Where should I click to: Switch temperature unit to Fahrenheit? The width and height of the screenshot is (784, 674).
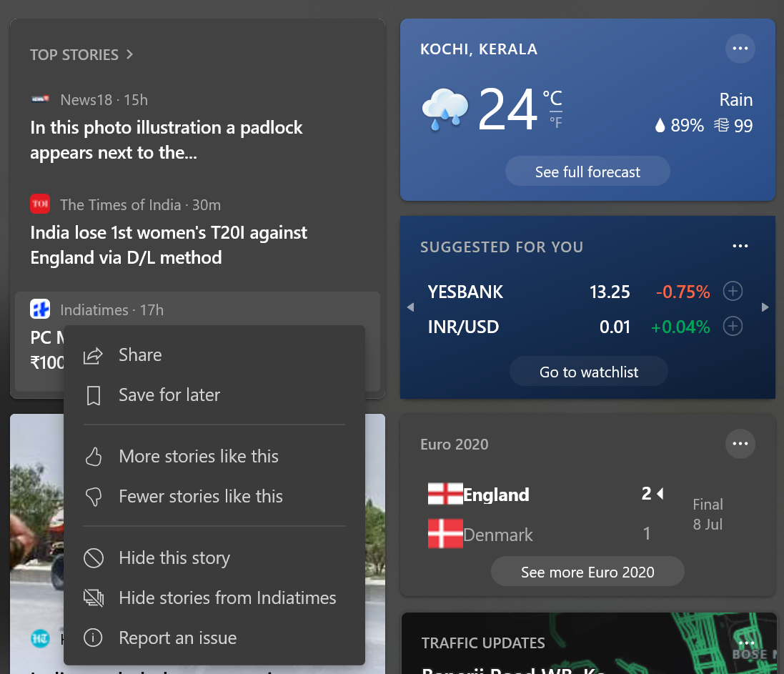[x=555, y=122]
